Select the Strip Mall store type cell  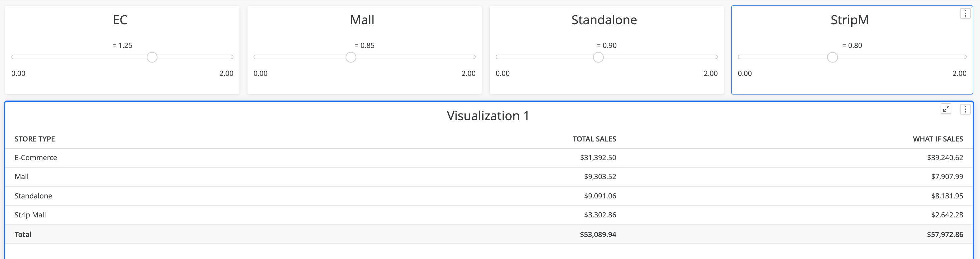click(30, 215)
